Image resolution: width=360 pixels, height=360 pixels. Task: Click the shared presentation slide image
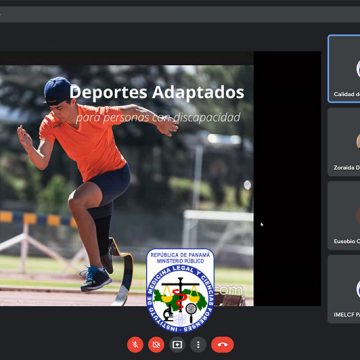coord(127,185)
